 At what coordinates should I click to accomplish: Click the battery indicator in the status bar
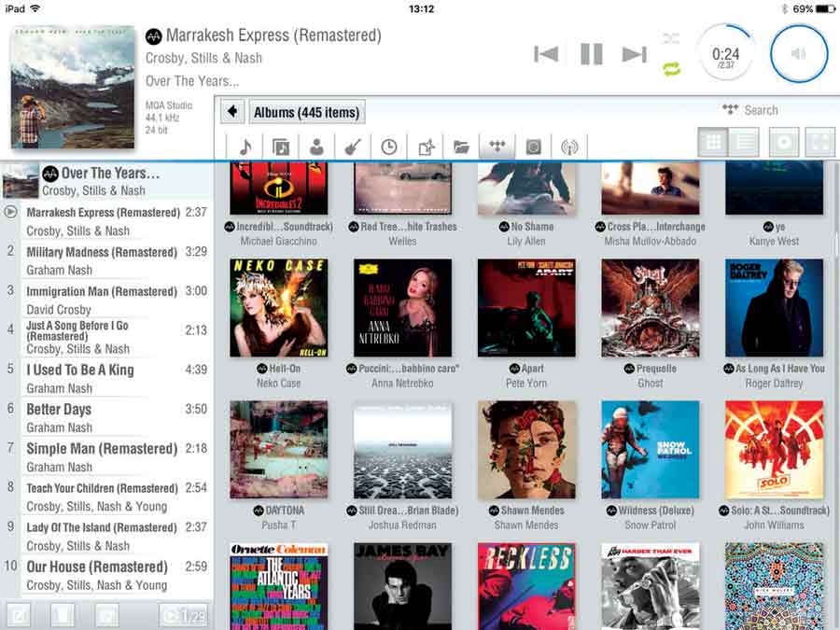[x=826, y=8]
